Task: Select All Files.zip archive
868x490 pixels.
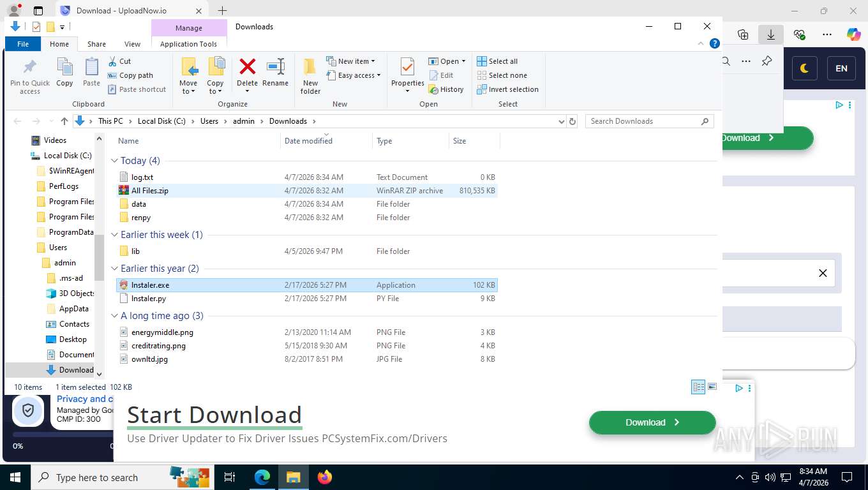Action: point(306,191)
